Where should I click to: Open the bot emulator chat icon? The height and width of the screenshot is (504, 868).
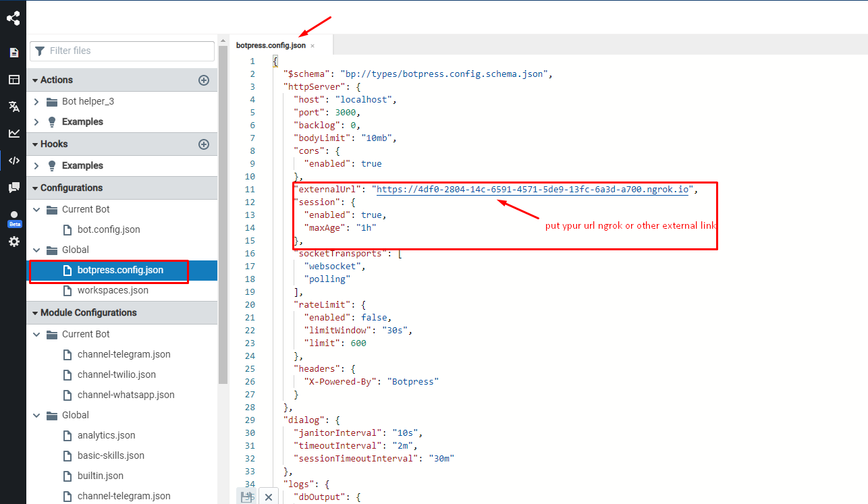pyautogui.click(x=13, y=188)
